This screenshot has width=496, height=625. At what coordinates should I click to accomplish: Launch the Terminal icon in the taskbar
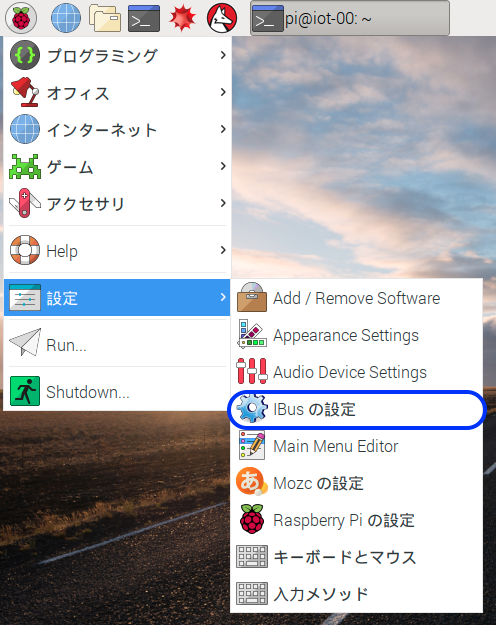point(144,18)
